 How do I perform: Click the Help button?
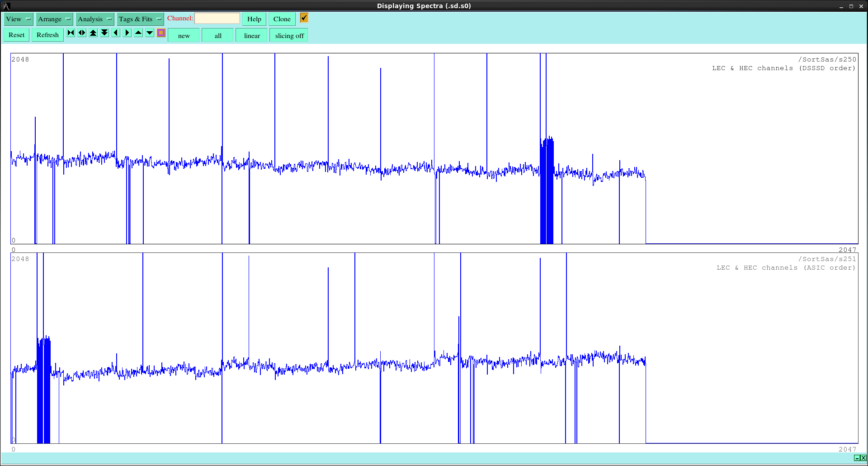tap(254, 19)
